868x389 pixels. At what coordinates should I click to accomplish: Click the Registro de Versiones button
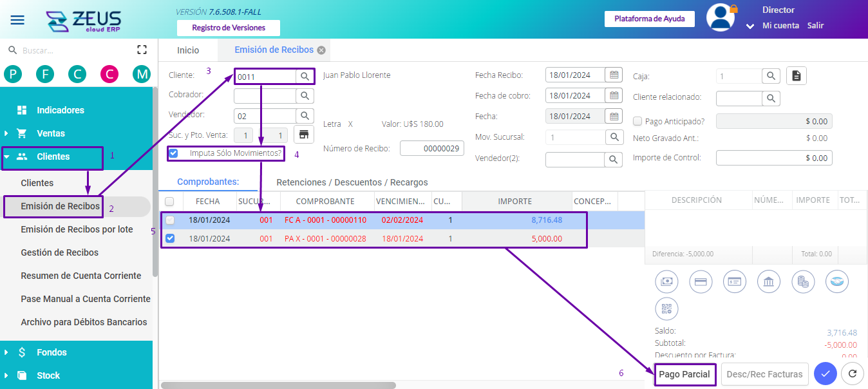click(x=229, y=28)
